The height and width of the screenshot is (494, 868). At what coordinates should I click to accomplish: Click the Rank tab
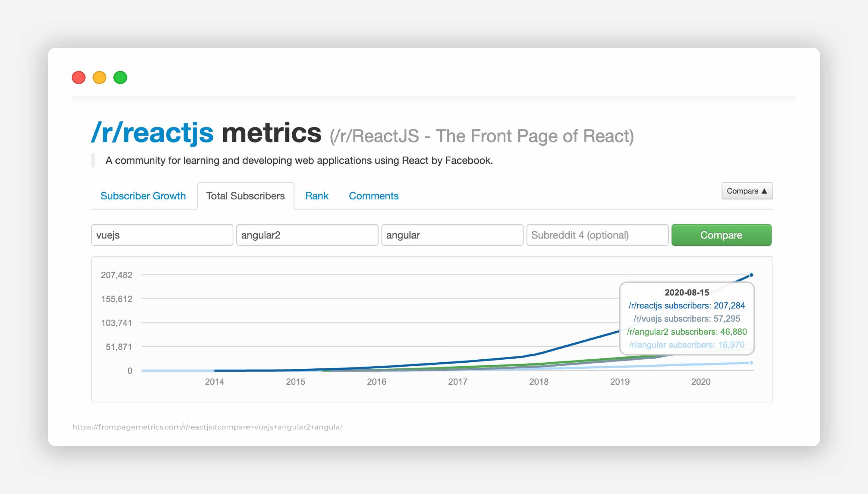tap(316, 195)
